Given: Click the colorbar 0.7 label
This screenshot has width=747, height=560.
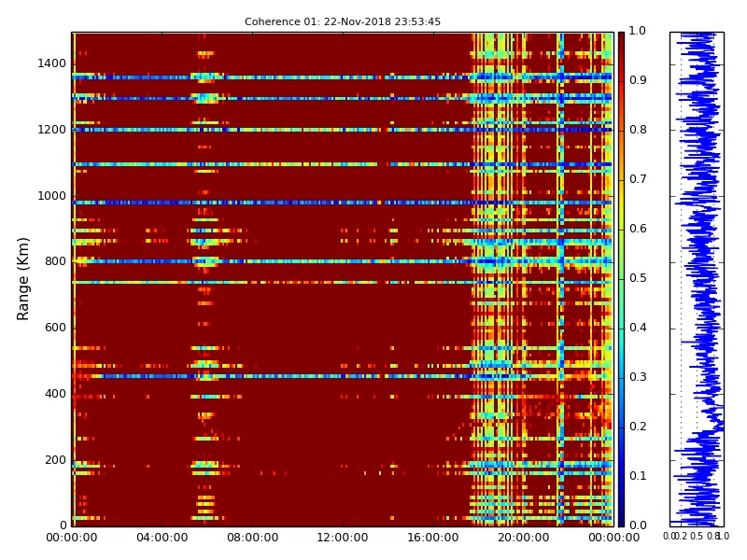Looking at the screenshot, I should click(x=638, y=179).
